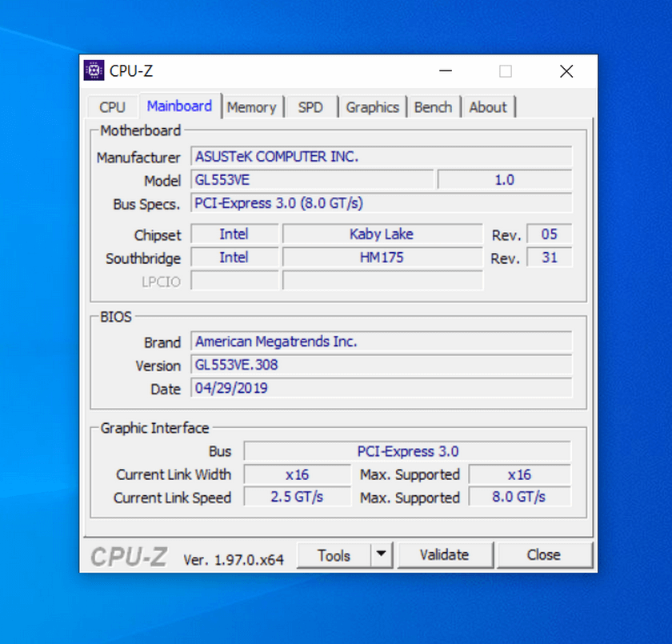
Task: Click the Validate button
Action: point(445,554)
